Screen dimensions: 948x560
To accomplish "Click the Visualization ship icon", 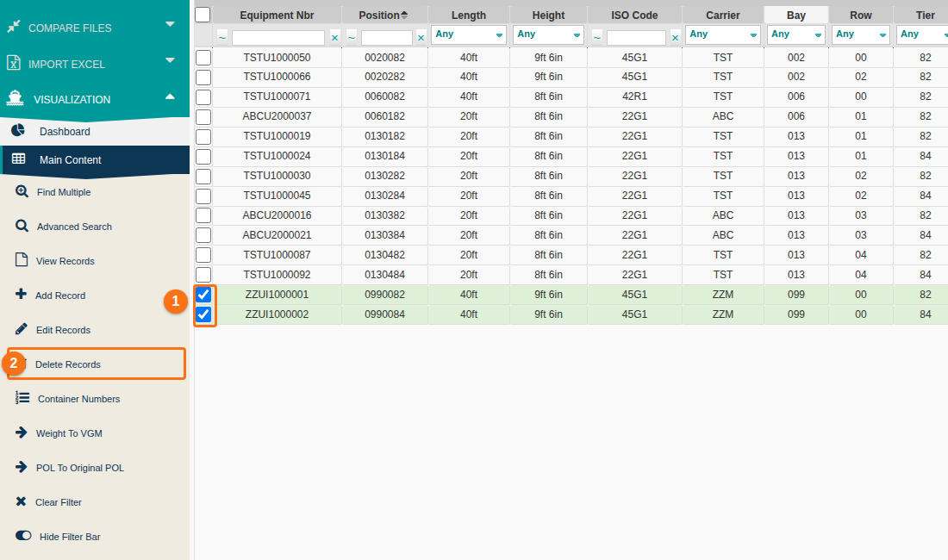I will (15, 98).
